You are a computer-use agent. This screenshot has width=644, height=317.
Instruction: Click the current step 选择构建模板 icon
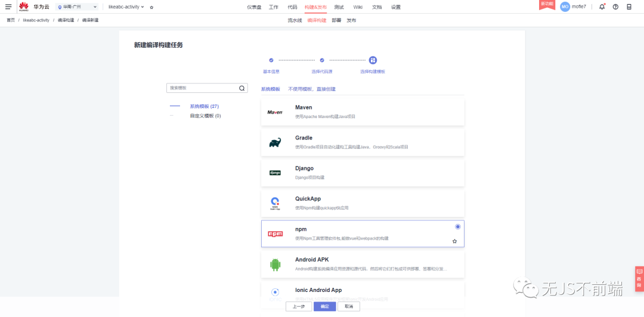tap(373, 60)
